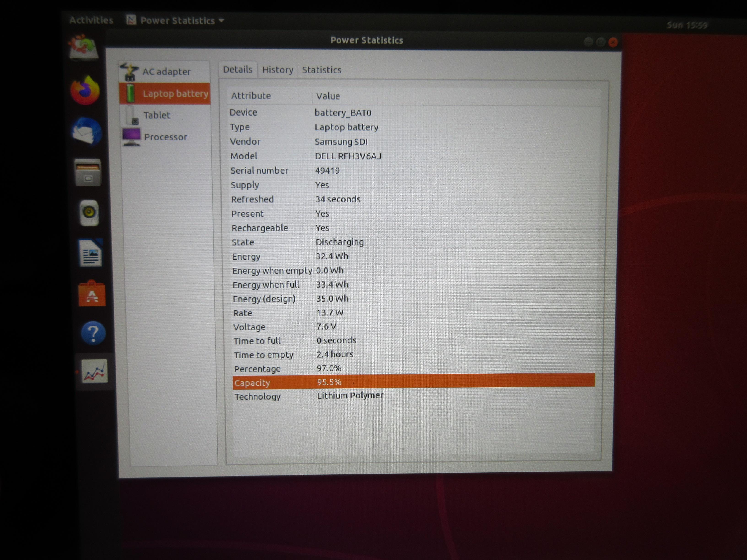
Task: Maximize the Power Statistics window
Action: point(601,42)
